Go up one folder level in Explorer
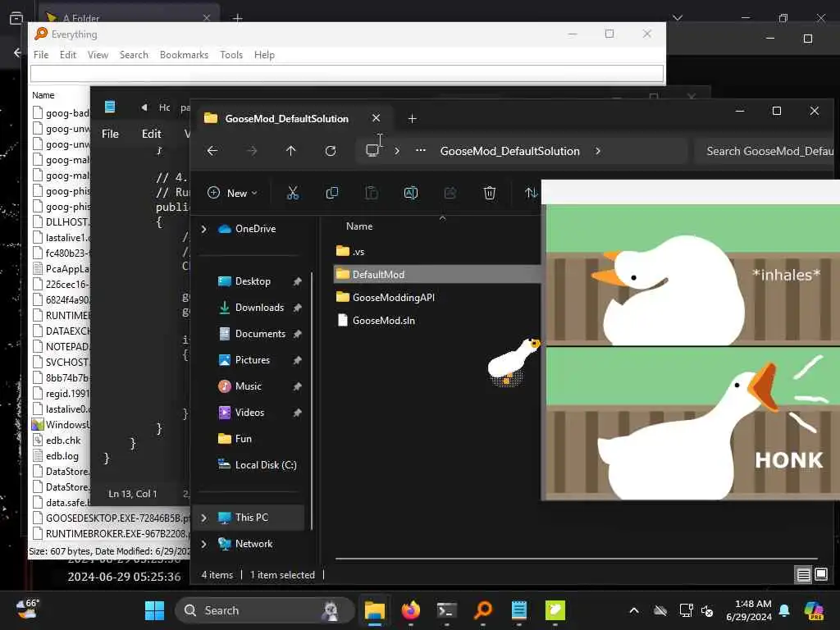 pyautogui.click(x=291, y=151)
